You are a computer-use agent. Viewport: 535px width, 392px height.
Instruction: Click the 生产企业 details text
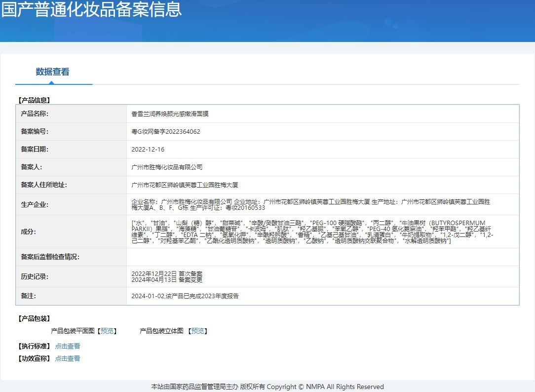pyautogui.click(x=311, y=205)
